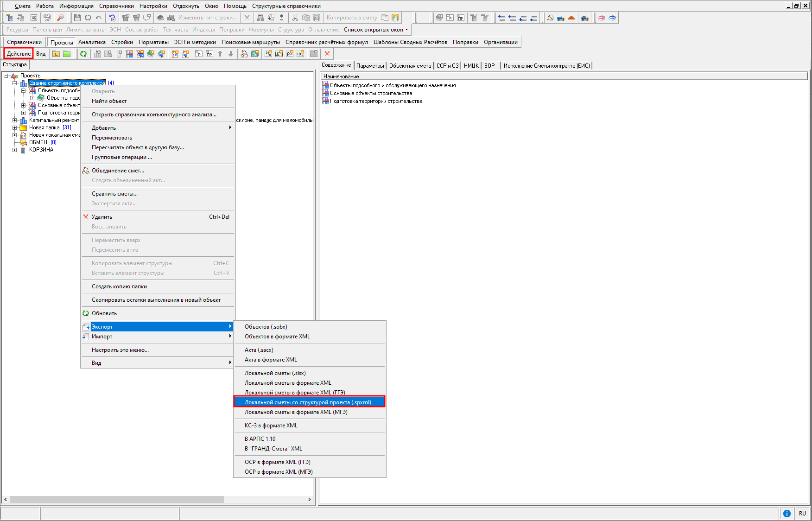The height and width of the screenshot is (521, 812).
Task: Click the orange bricks materials icon
Action: (x=571, y=18)
